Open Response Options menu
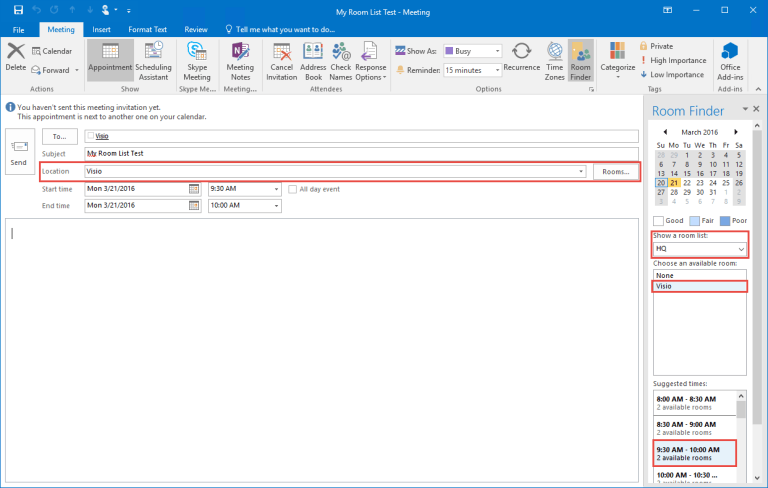This screenshot has width=768, height=488. (x=371, y=61)
